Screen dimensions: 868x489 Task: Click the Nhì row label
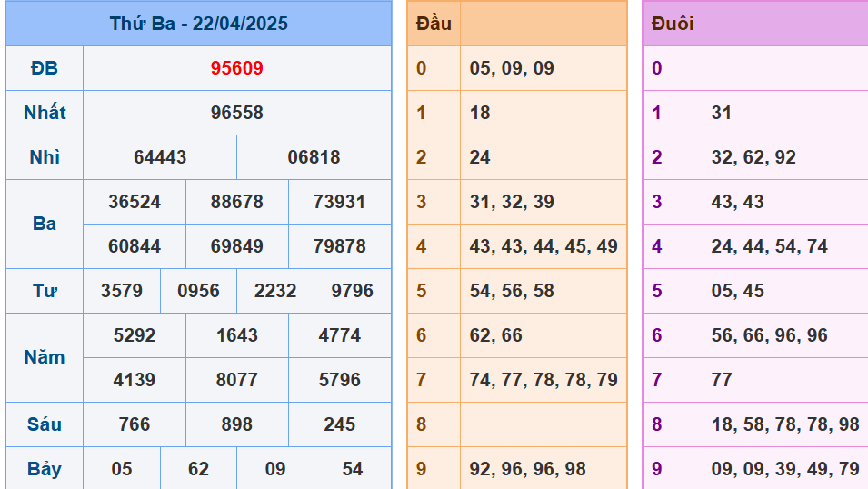coord(45,157)
